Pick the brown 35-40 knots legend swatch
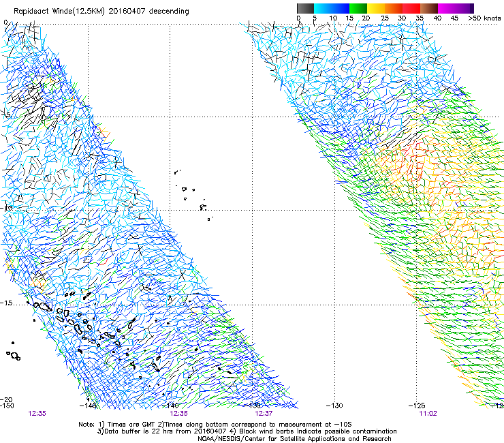The height and width of the screenshot is (443, 504). point(429,8)
